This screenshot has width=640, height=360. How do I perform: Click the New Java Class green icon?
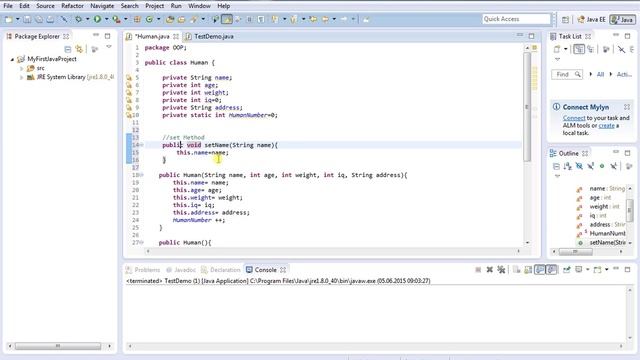pos(149,19)
